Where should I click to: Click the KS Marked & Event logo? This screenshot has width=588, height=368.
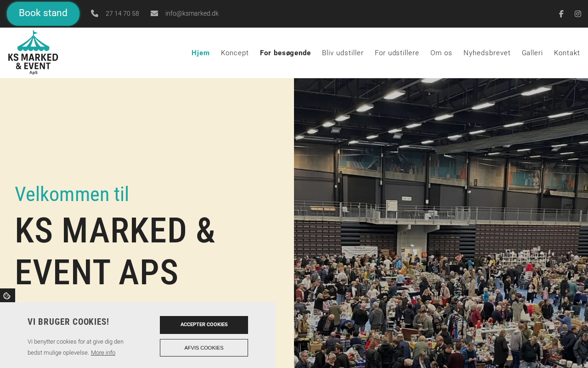point(33,52)
